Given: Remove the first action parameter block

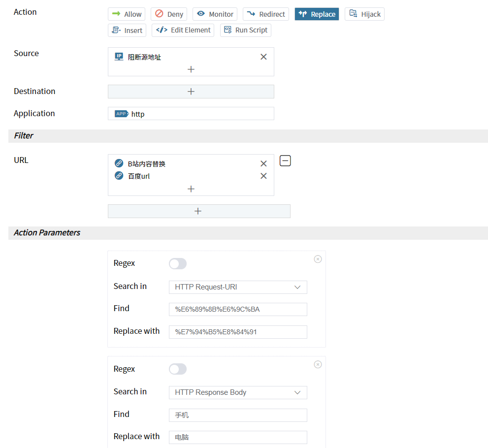Looking at the screenshot, I should pos(318,259).
